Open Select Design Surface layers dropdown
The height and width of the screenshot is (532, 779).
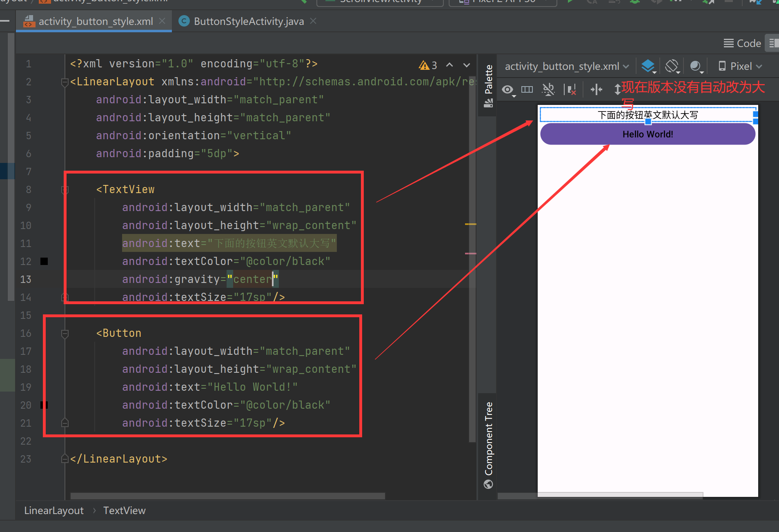click(648, 66)
